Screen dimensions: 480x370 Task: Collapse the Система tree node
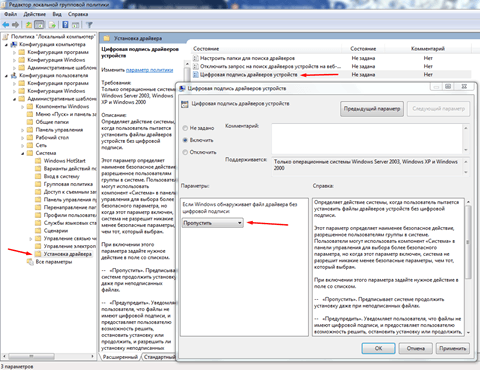pos(23,153)
